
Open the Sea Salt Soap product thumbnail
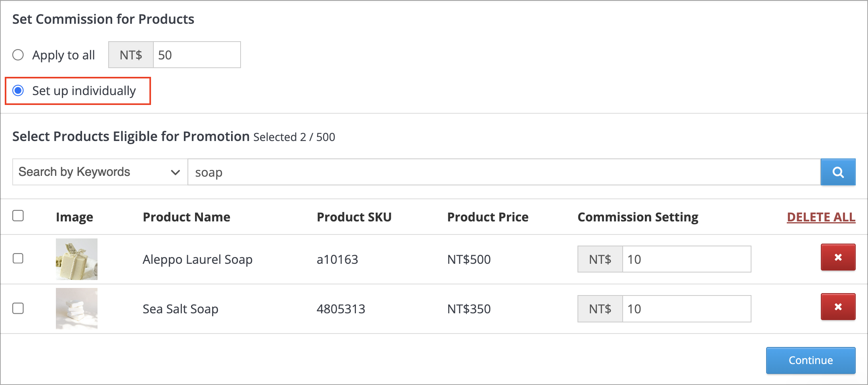click(x=76, y=309)
